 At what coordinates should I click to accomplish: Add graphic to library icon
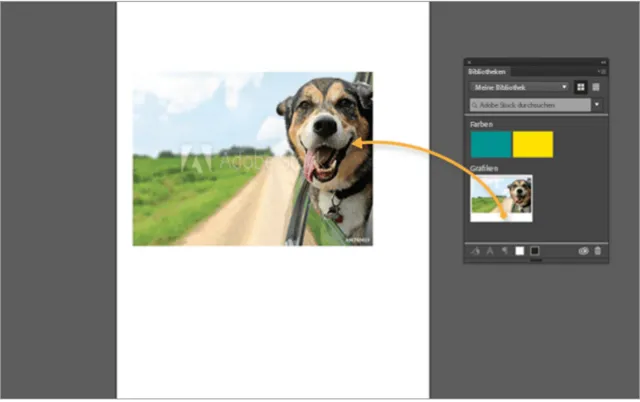click(475, 251)
